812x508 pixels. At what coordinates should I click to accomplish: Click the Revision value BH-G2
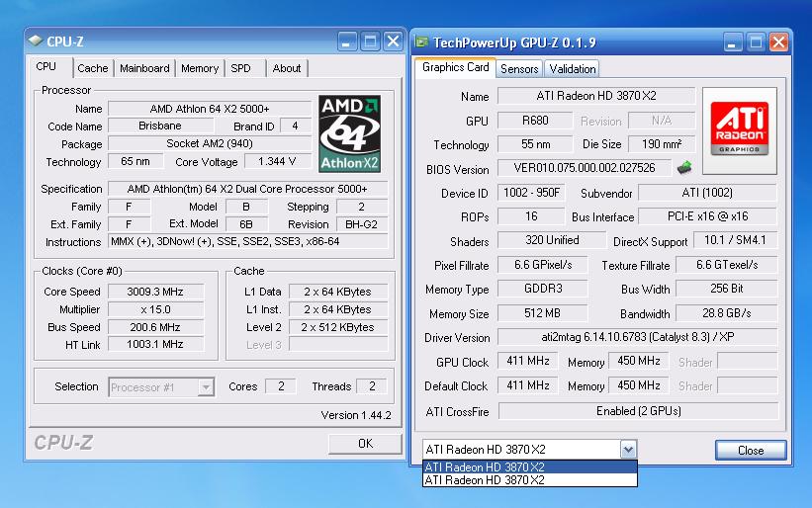coord(361,224)
